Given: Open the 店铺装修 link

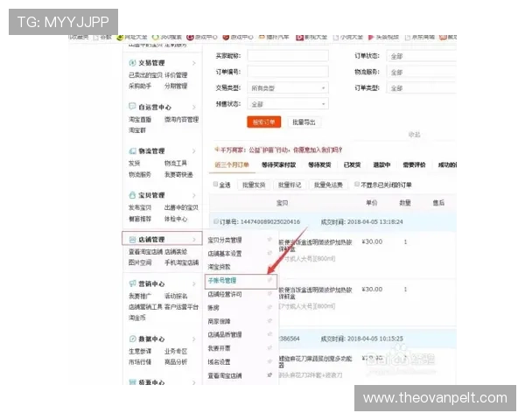Looking at the screenshot, I should [x=176, y=251].
